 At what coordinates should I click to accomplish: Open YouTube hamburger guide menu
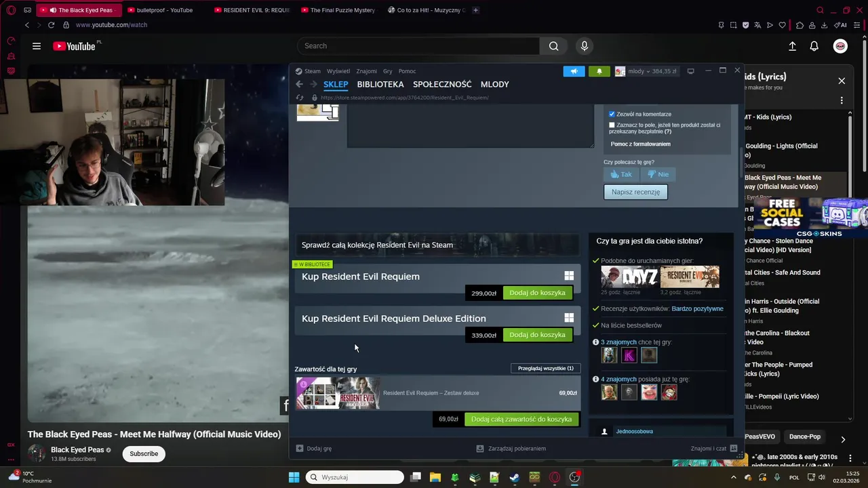click(x=37, y=46)
